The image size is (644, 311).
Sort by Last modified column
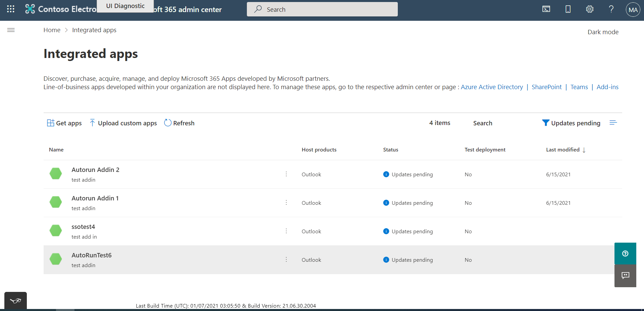[566, 150]
